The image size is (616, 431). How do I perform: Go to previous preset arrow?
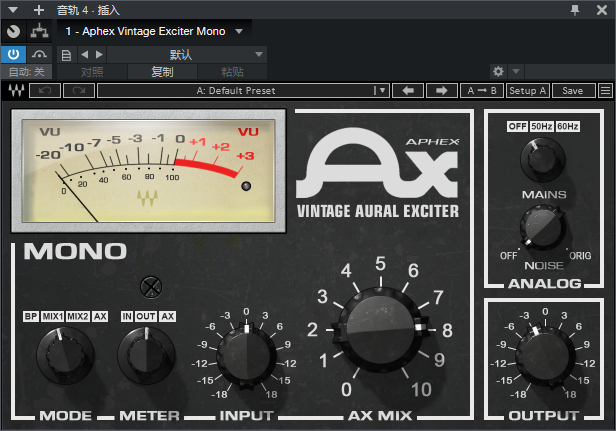point(84,55)
